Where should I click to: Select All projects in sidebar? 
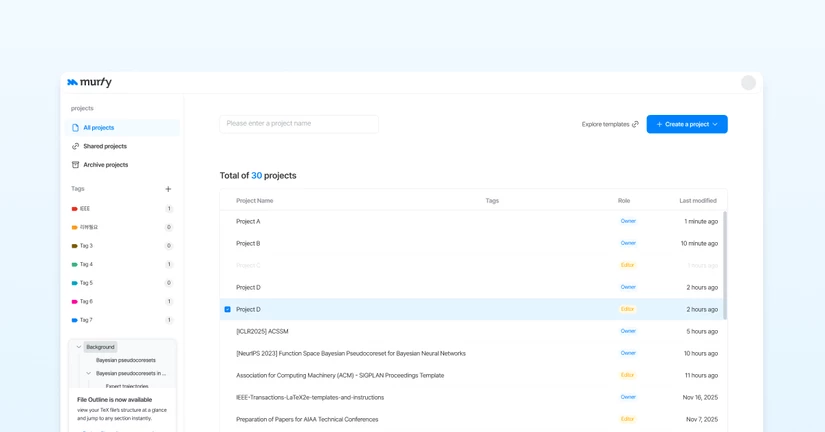coord(122,127)
